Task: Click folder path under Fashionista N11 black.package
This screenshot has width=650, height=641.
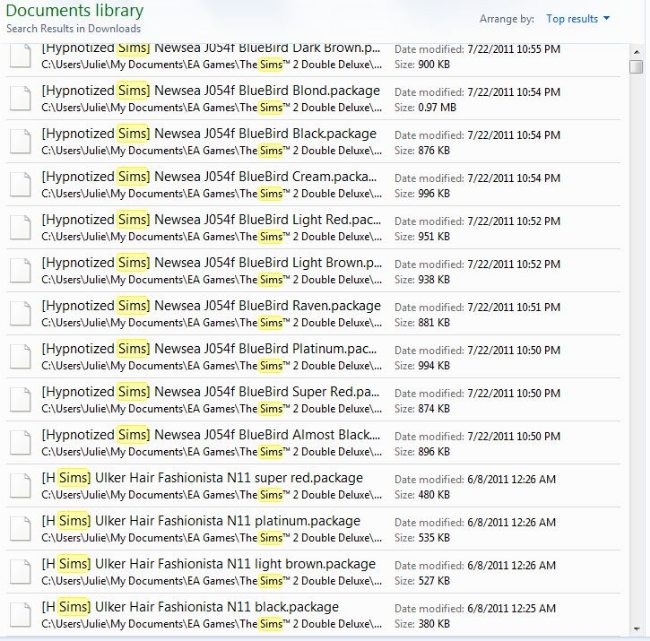Action: coord(211,624)
